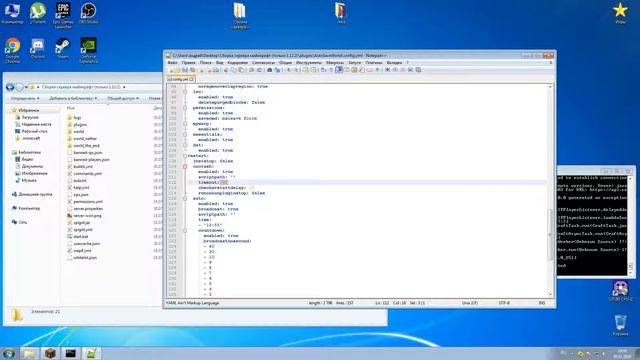Open Компьютер in Explorer sidebar
Viewport: 640px width, 360px height.
coord(26,209)
